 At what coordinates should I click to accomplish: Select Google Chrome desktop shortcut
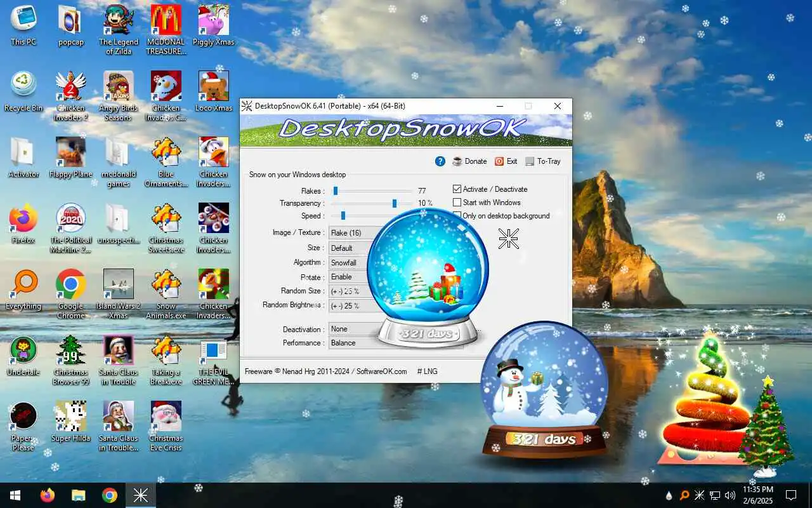pyautogui.click(x=70, y=295)
